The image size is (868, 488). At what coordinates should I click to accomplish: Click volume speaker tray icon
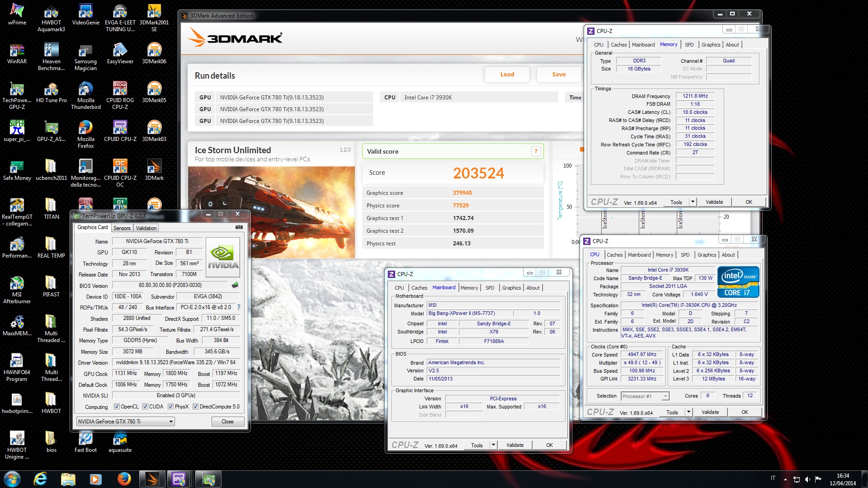point(807,479)
